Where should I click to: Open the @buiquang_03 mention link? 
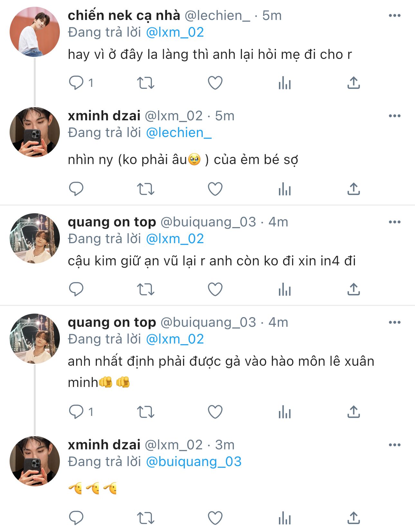coord(193,462)
